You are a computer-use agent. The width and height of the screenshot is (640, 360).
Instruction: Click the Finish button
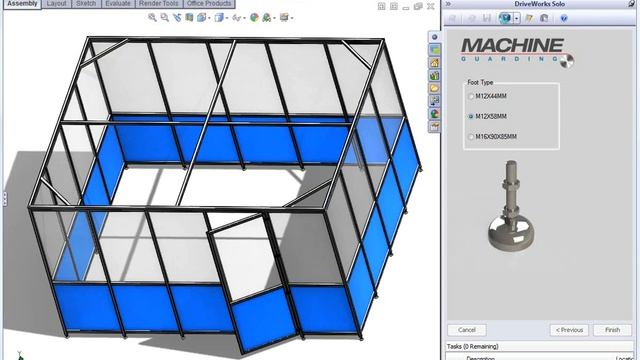612,330
